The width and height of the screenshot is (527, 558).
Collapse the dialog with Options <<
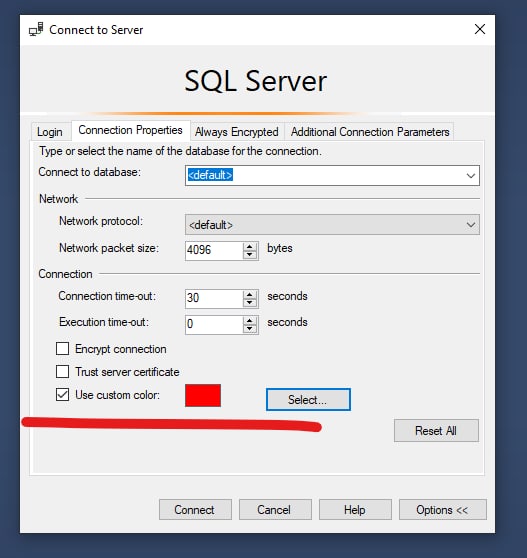tap(442, 510)
